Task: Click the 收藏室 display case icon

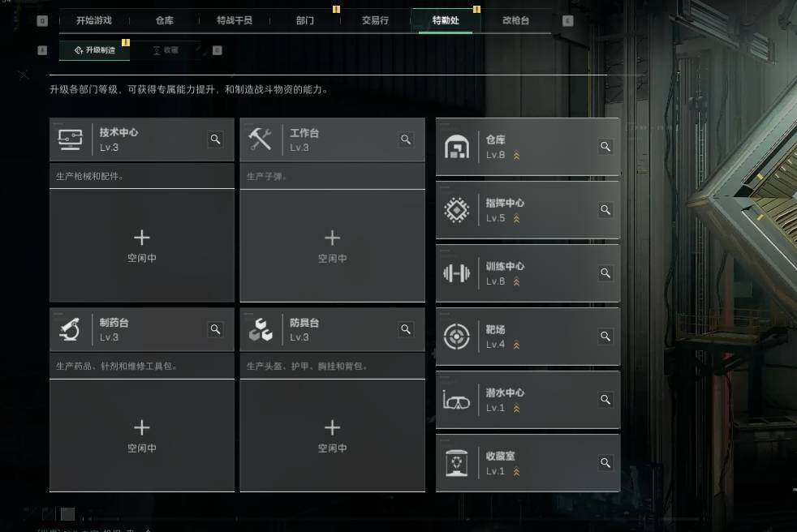Action: [456, 463]
